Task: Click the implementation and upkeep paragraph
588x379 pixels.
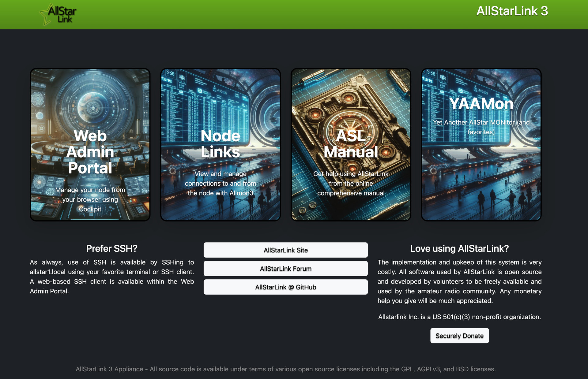Action: 459,281
